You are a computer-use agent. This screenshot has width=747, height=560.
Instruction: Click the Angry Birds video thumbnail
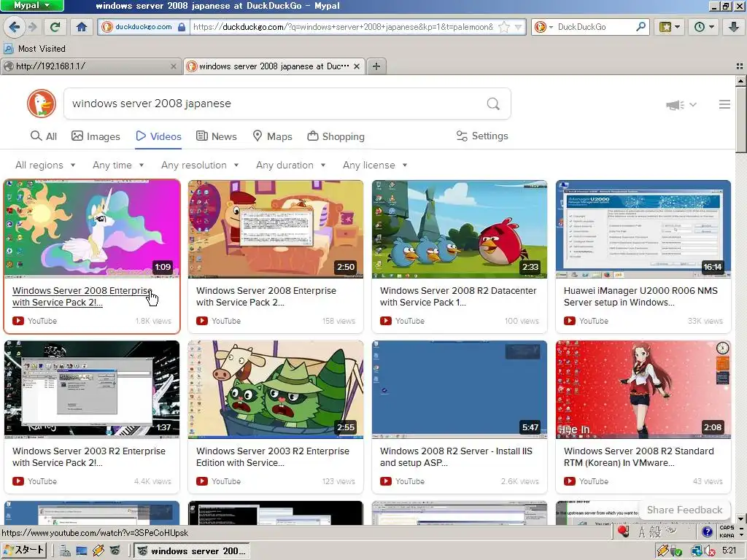pos(460,229)
